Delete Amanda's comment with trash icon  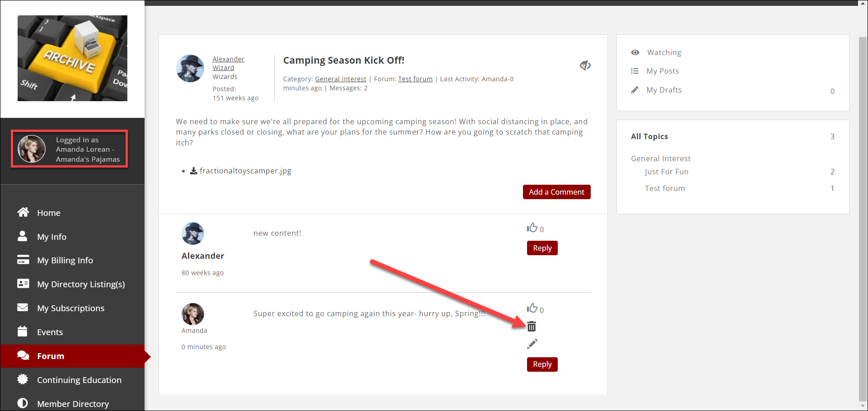pos(532,327)
